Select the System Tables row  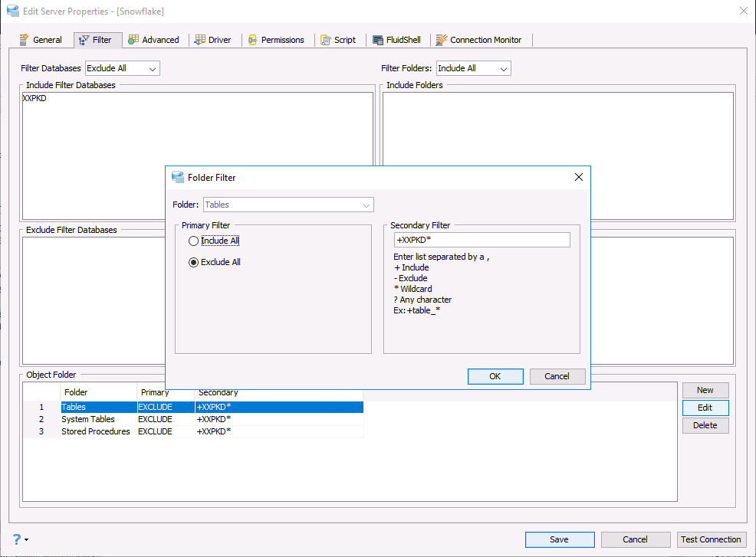pos(193,419)
